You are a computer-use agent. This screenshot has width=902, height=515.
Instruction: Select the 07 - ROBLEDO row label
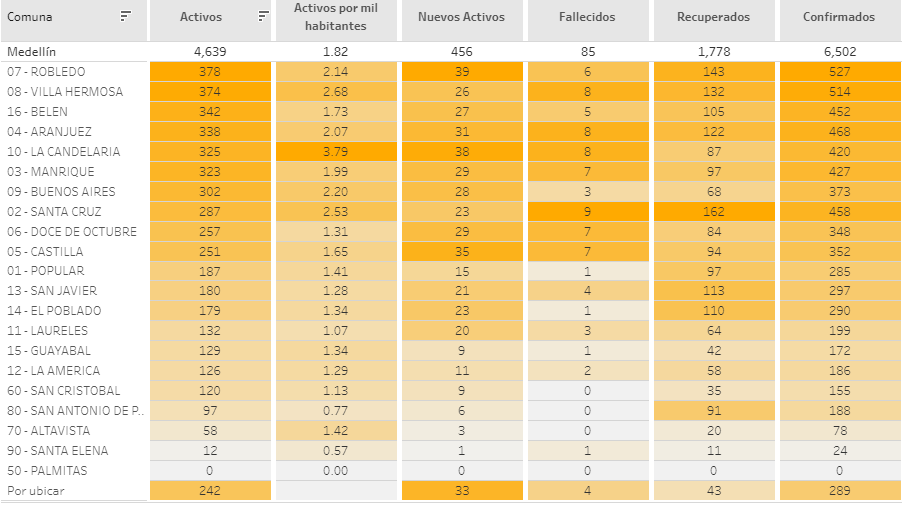pyautogui.click(x=46, y=72)
